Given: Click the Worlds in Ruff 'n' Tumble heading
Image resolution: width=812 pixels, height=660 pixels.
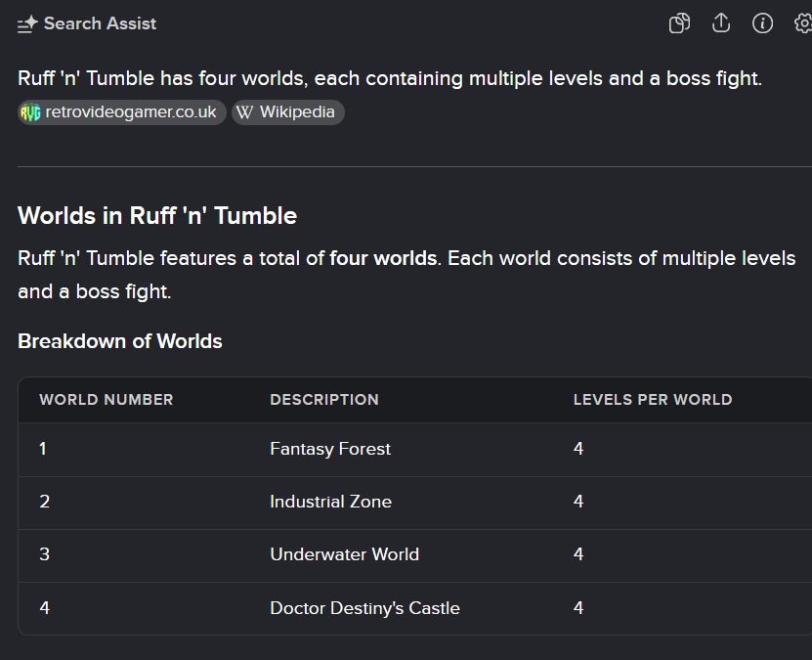Looking at the screenshot, I should [157, 215].
